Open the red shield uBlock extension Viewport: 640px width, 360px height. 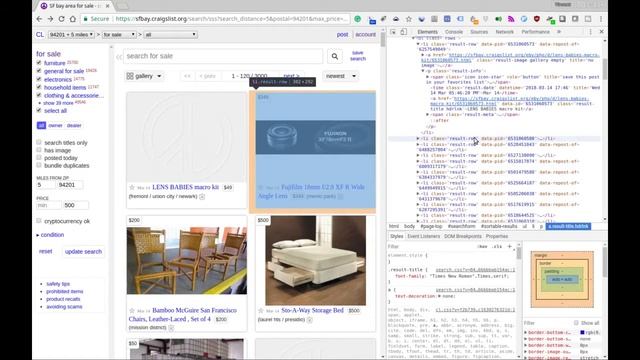(537, 19)
